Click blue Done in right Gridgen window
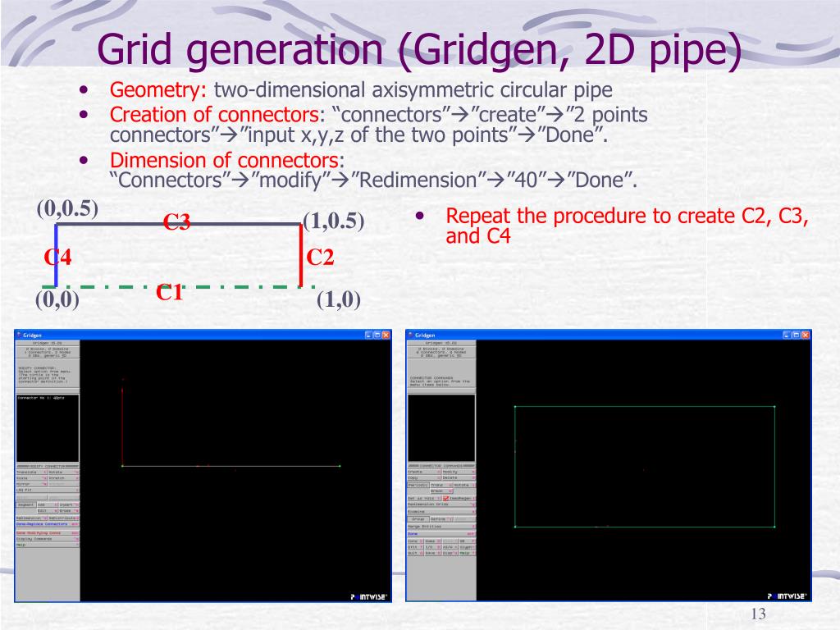The image size is (840, 630). pos(441,533)
